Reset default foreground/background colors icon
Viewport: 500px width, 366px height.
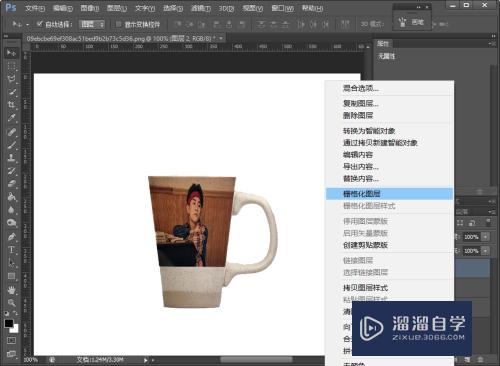pyautogui.click(x=7, y=313)
